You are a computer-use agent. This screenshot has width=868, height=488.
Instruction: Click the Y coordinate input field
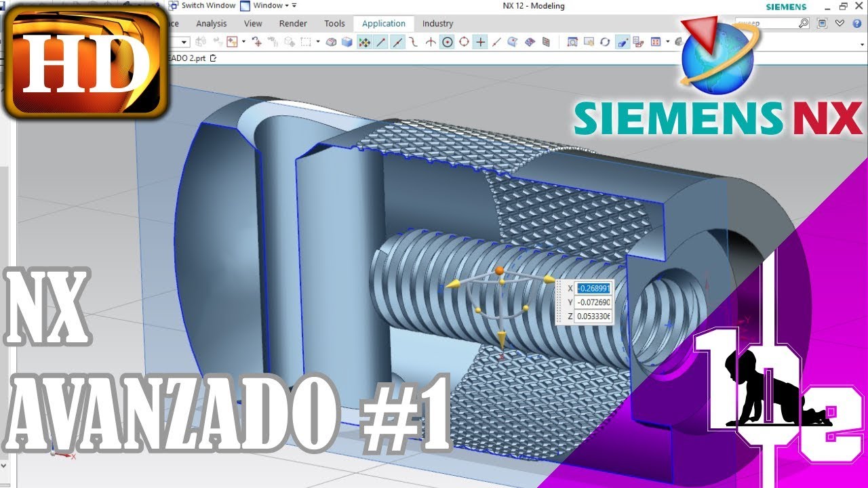593,302
